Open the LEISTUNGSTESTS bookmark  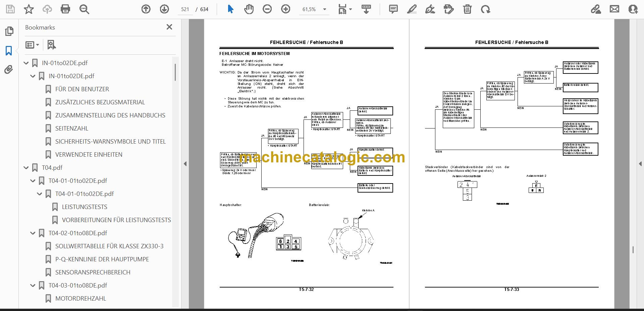(85, 207)
